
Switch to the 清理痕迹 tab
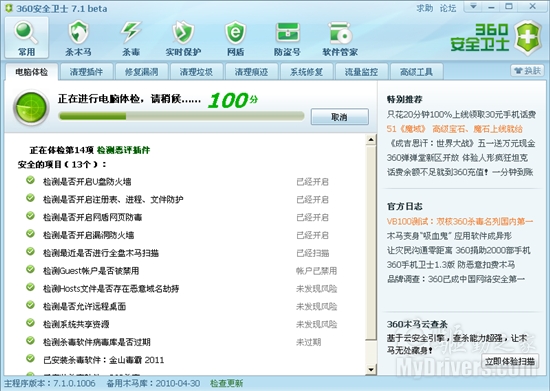pyautogui.click(x=251, y=72)
